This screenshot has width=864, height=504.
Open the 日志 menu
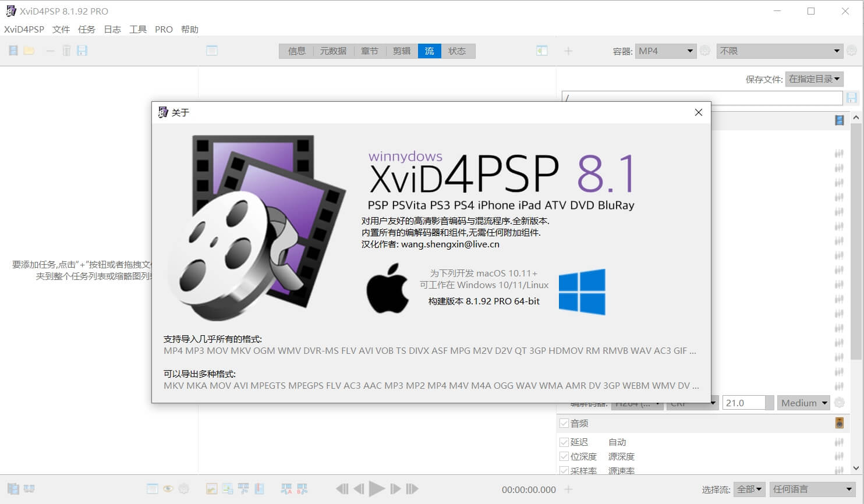pos(112,29)
